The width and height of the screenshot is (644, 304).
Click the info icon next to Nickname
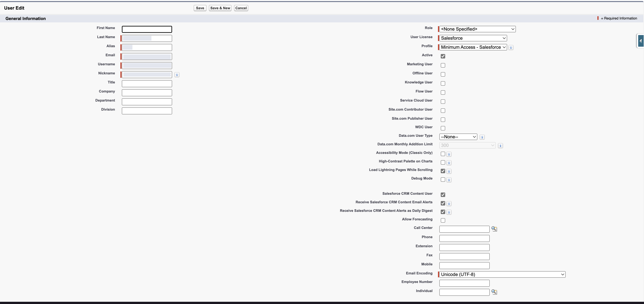[177, 75]
